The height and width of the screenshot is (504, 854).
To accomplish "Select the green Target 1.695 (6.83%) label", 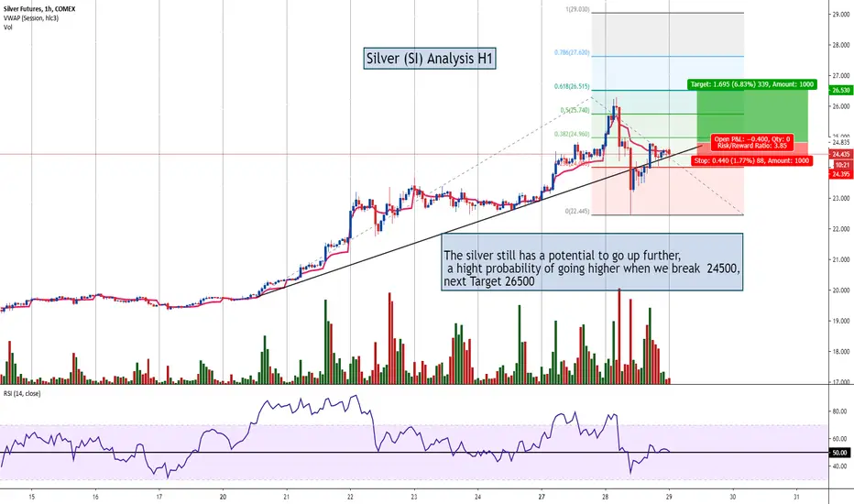I will tap(752, 84).
